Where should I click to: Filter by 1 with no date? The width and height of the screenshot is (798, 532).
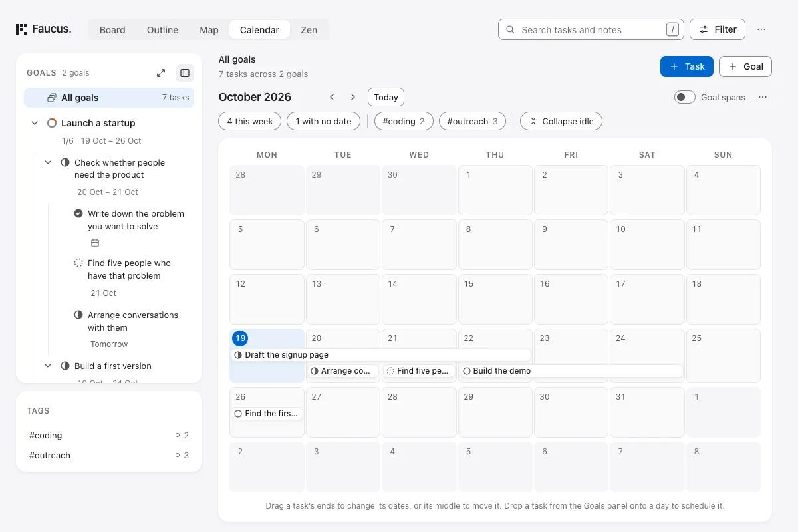click(x=323, y=121)
